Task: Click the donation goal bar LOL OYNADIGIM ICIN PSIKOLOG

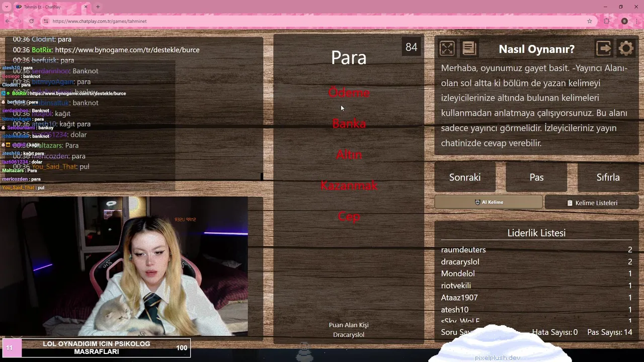Action: (96, 347)
